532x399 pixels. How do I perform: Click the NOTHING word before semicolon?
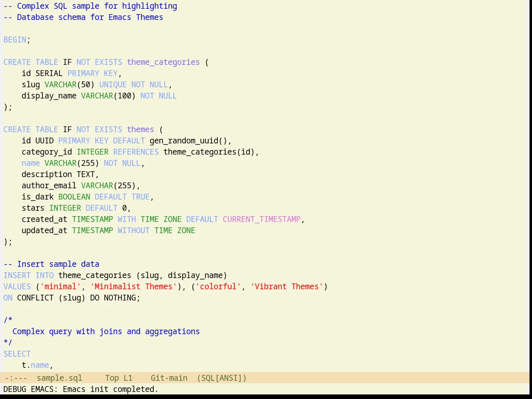(x=120, y=298)
